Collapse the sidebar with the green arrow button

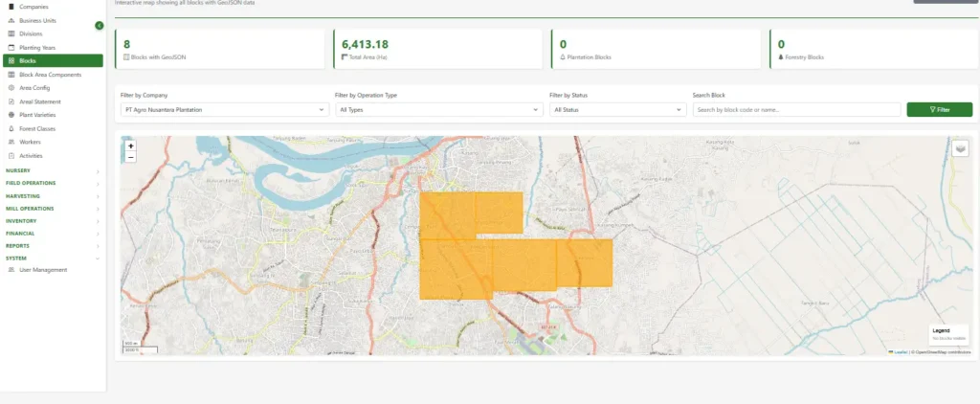point(99,26)
